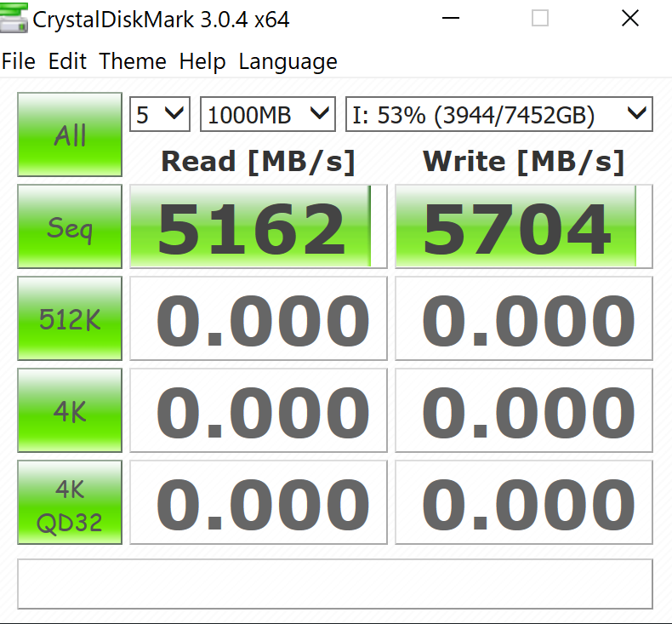Run all benchmarks with the All button
The width and height of the screenshot is (672, 624).
pos(70,135)
